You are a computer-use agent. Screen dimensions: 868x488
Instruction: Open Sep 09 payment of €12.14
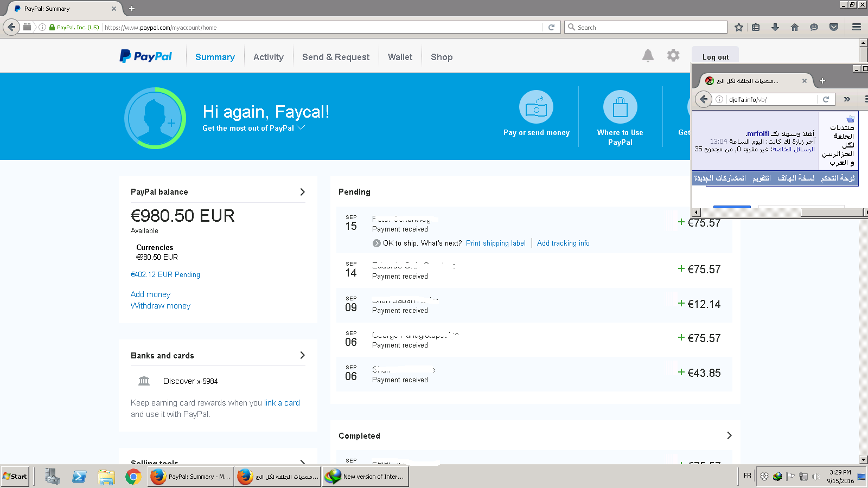[x=534, y=304]
